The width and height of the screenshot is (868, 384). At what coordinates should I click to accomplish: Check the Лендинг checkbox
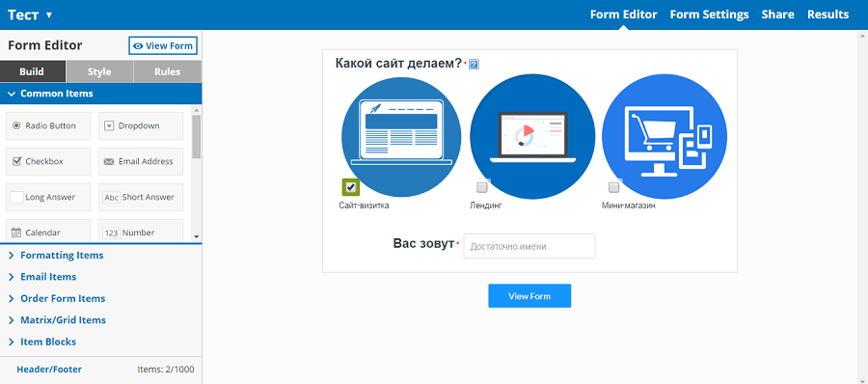coord(482,187)
